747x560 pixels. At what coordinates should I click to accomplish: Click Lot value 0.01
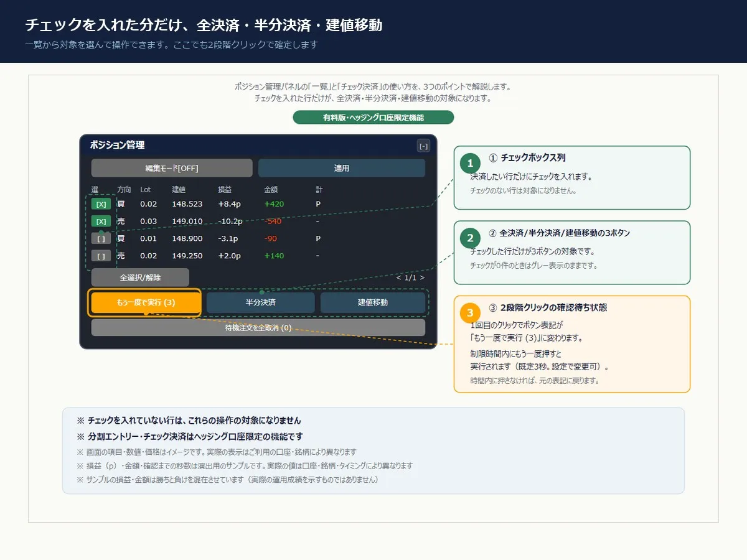coord(149,238)
